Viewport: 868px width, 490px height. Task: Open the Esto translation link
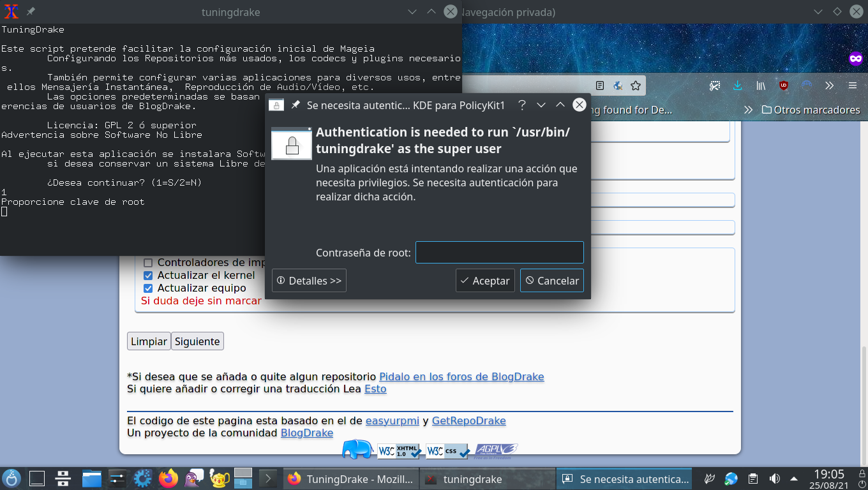point(375,389)
